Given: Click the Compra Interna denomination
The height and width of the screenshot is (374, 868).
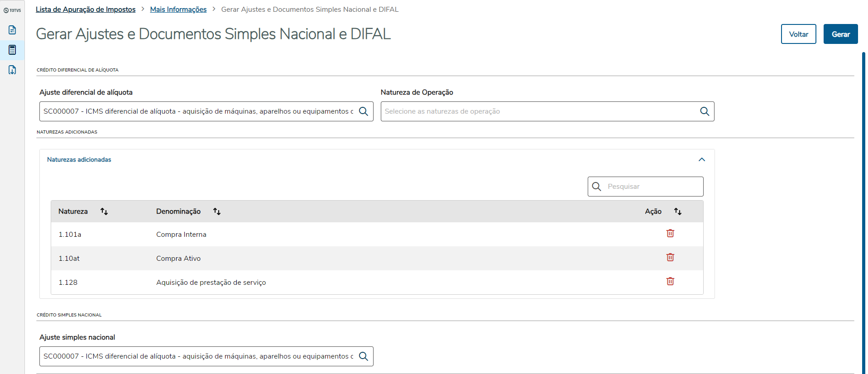Looking at the screenshot, I should point(181,235).
